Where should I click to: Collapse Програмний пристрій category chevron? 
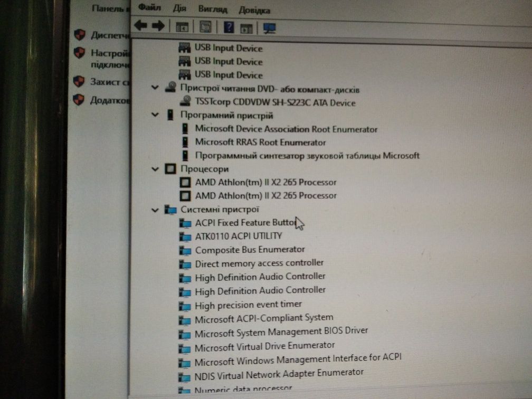(155, 115)
